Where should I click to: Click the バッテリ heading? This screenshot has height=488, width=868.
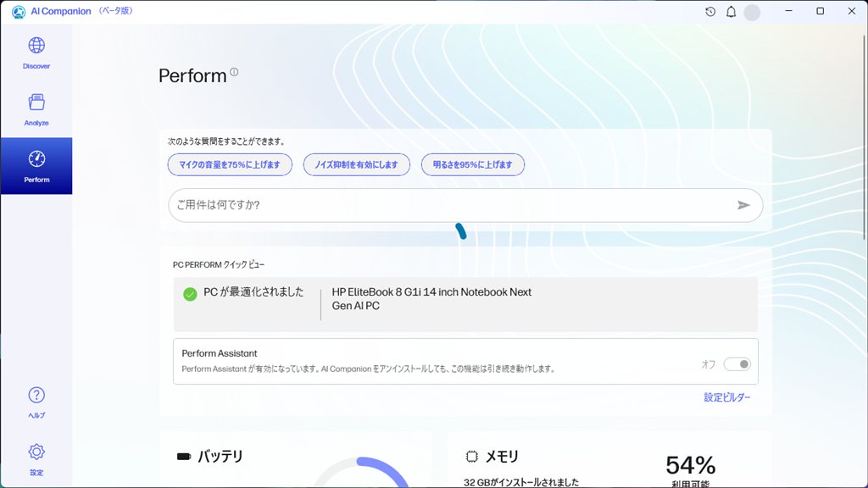(x=220, y=457)
